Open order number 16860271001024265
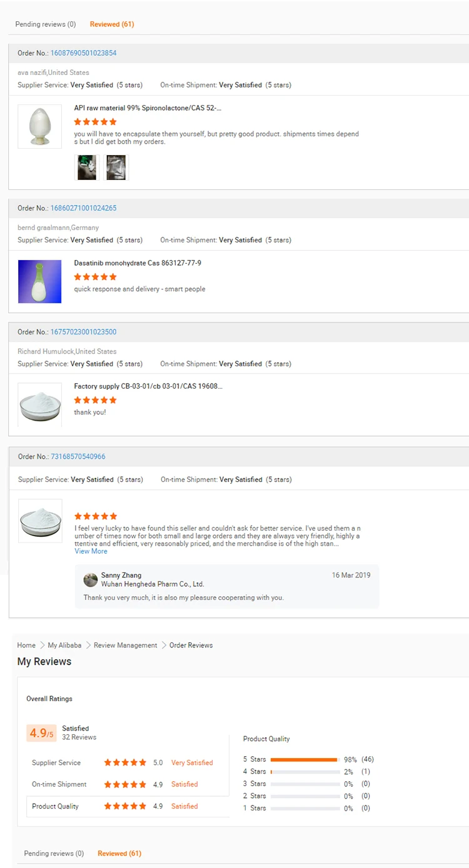 83,208
